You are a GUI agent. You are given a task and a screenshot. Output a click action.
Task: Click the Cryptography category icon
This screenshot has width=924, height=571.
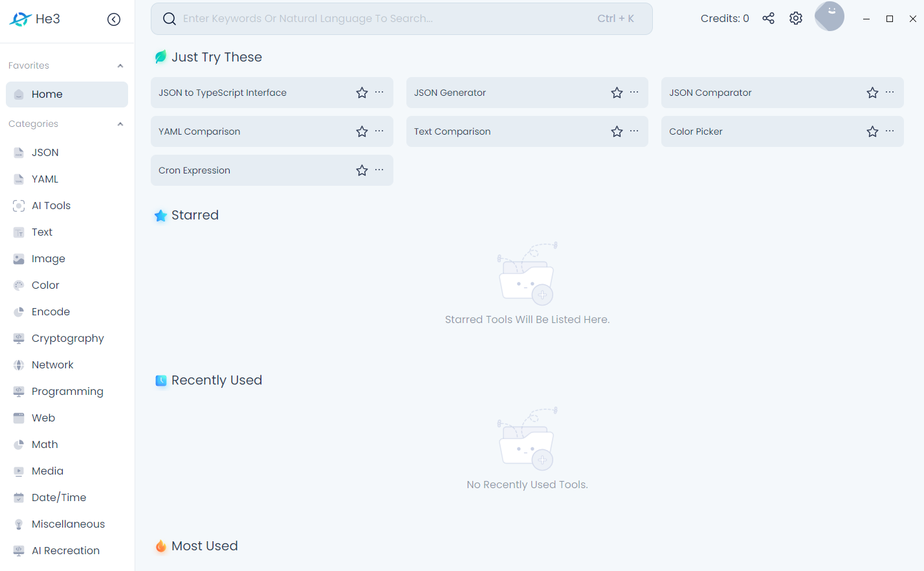(x=19, y=339)
